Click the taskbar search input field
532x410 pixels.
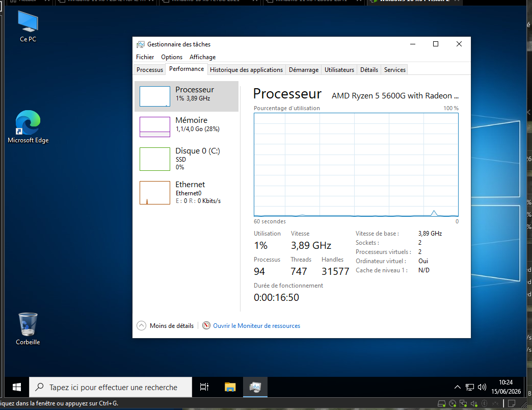tap(111, 387)
